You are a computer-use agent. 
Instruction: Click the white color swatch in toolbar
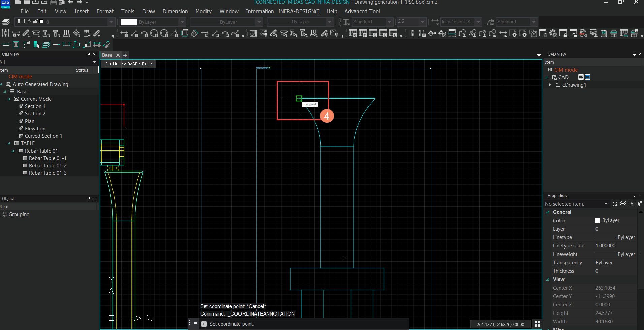coord(129,22)
